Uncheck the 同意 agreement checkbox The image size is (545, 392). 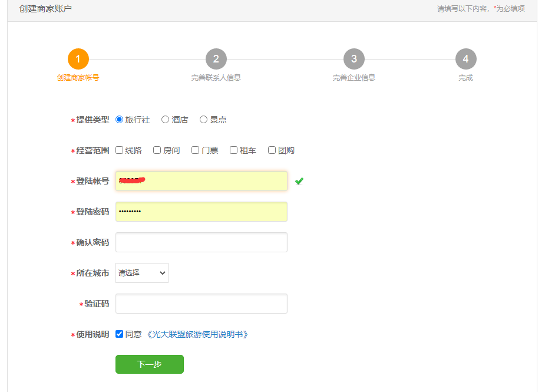[x=120, y=334]
